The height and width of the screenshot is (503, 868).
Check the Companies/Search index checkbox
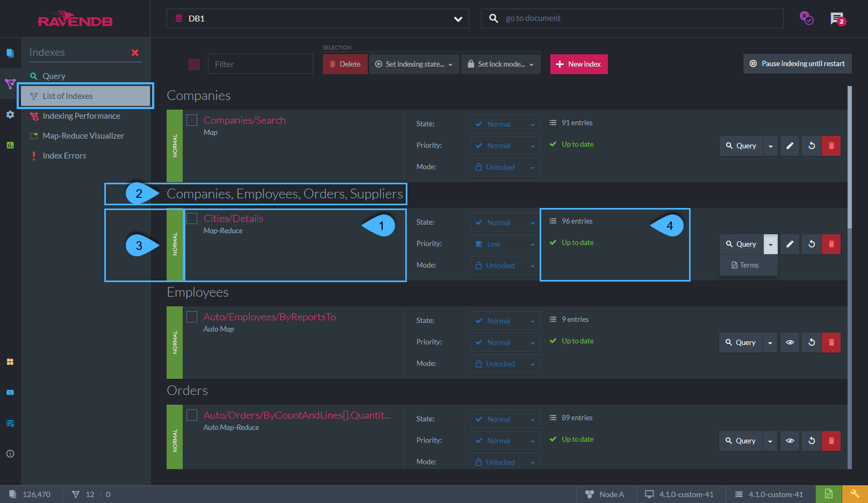192,120
